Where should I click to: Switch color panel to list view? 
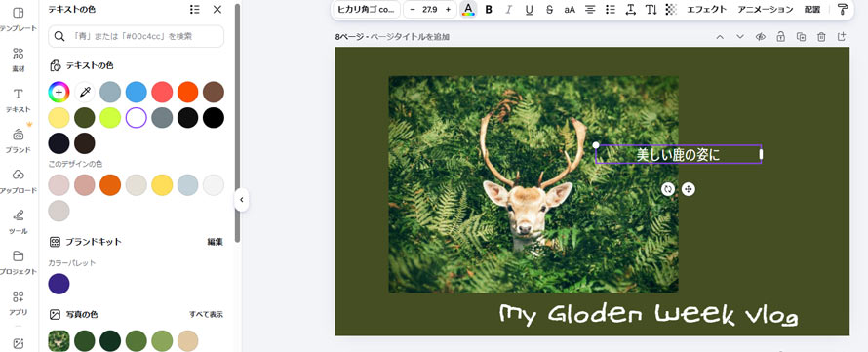(194, 10)
